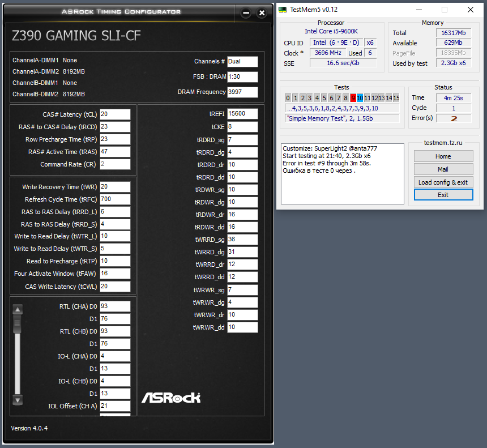Viewport: 487px width, 448px height.
Task: Click the TestMem5 log text box
Action: (342, 174)
